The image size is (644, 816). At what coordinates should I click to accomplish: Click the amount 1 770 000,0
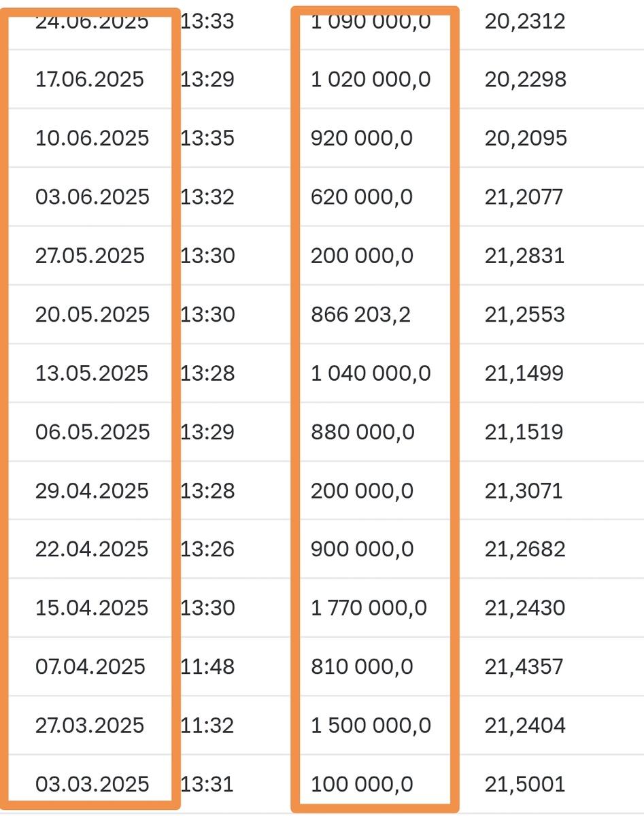point(369,608)
